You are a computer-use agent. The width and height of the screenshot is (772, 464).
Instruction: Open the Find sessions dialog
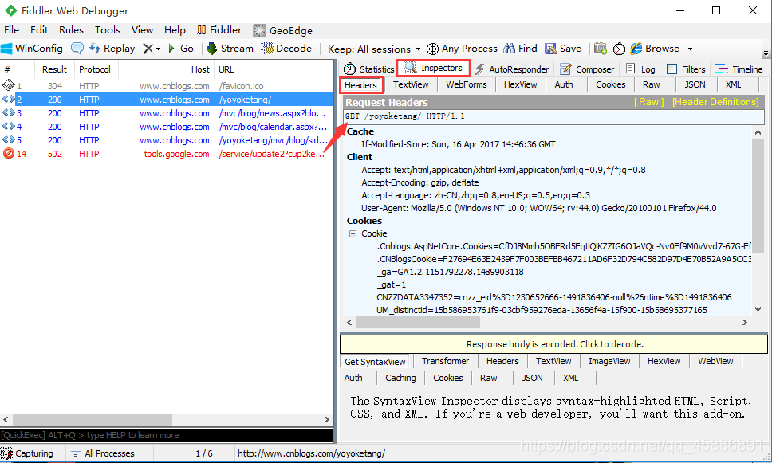[x=520, y=48]
